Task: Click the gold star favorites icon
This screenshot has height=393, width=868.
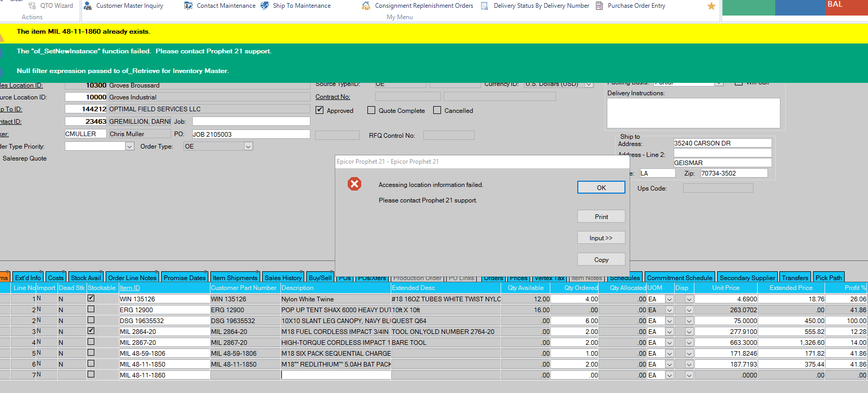Action: tap(711, 6)
